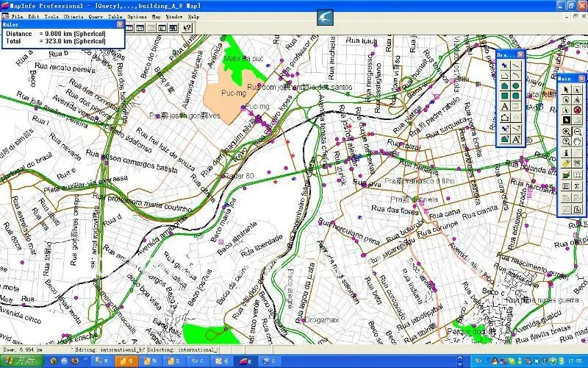Open the Windows Start button

22,361
